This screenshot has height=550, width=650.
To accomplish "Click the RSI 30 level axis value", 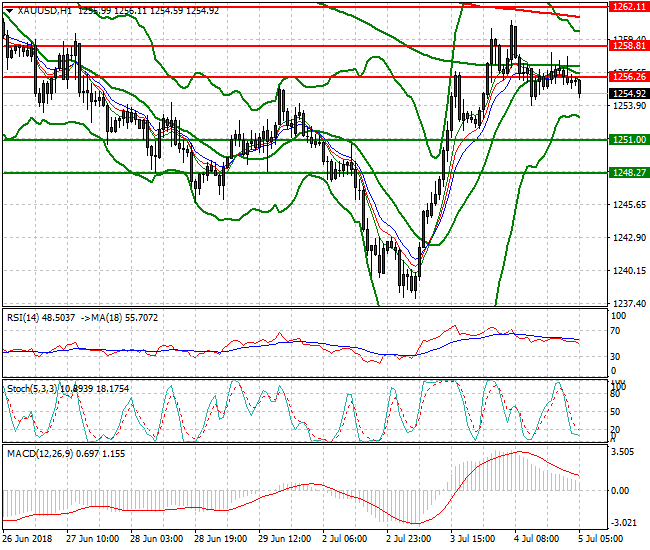I will 616,356.
